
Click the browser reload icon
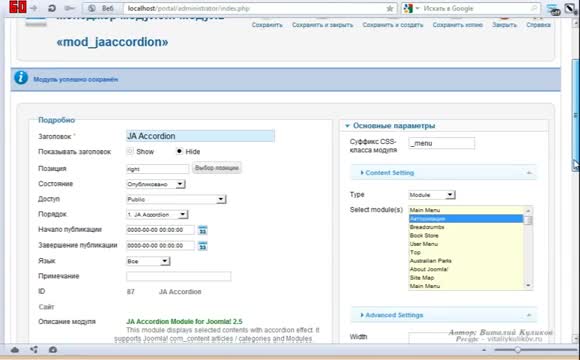coord(52,8)
